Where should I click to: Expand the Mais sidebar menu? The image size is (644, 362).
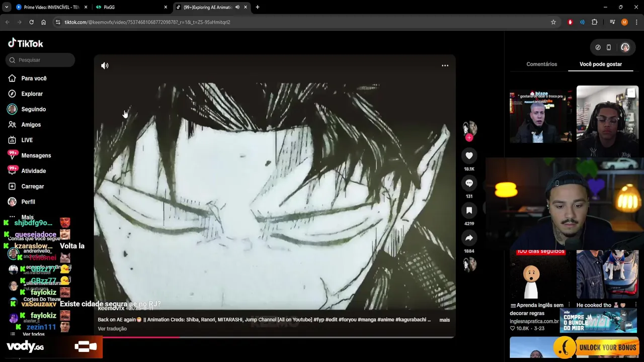[27, 217]
